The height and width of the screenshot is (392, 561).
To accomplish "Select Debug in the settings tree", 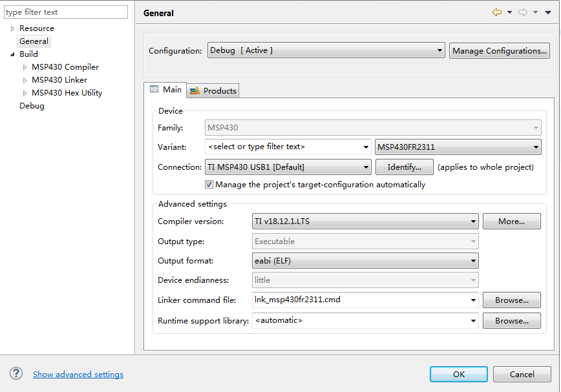I will click(x=32, y=106).
